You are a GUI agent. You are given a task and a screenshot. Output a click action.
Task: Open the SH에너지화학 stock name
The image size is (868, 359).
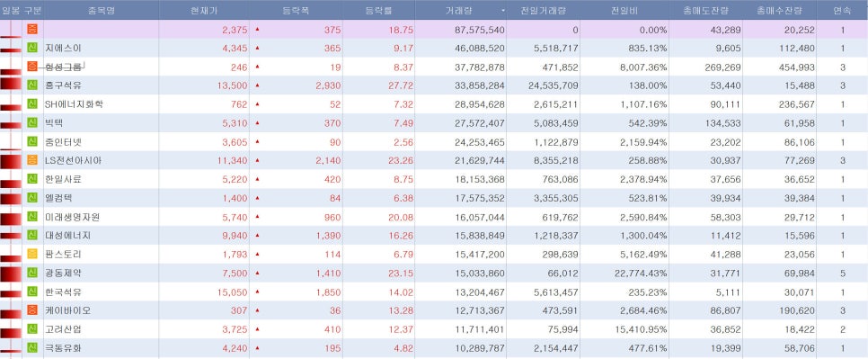[74, 104]
